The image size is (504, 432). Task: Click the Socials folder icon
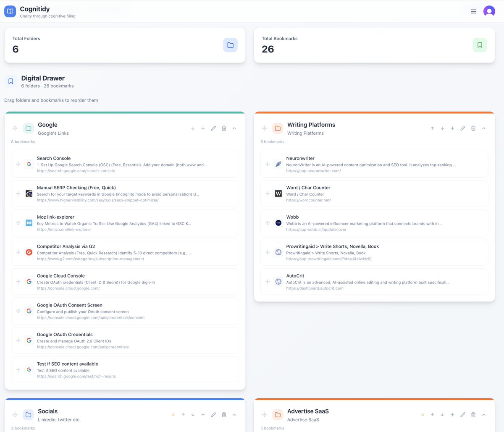click(x=28, y=415)
